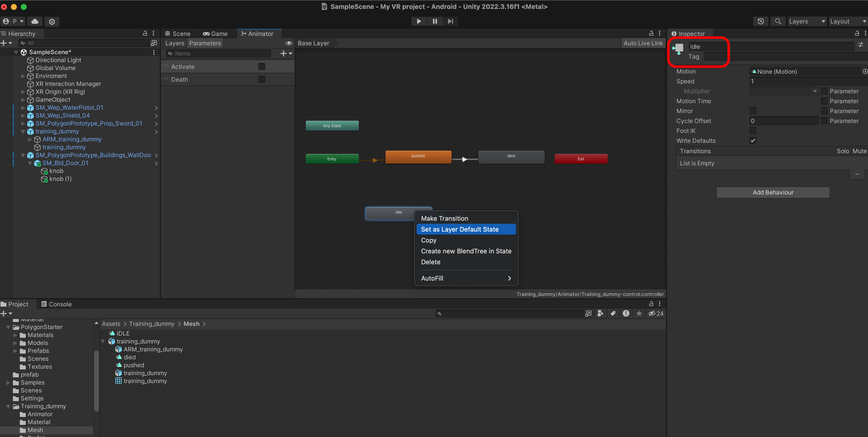Open Undo History icon
868x437 pixels.
click(x=761, y=21)
